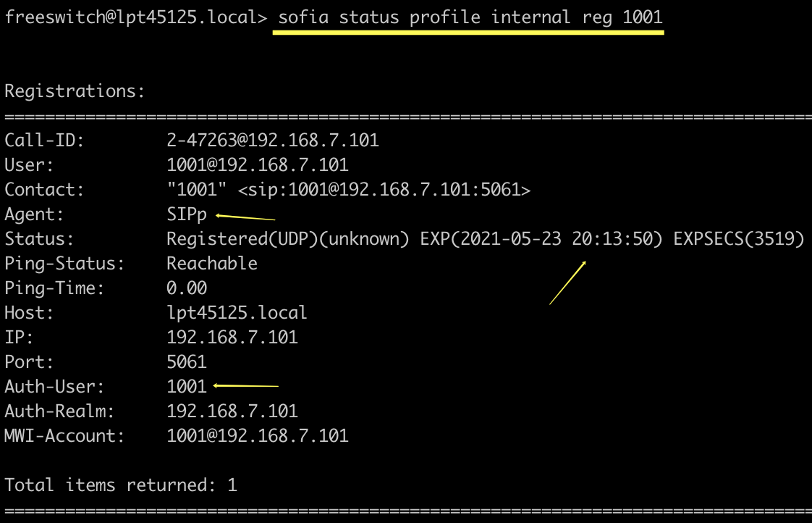Select the Contact sip URI text

coord(384,190)
